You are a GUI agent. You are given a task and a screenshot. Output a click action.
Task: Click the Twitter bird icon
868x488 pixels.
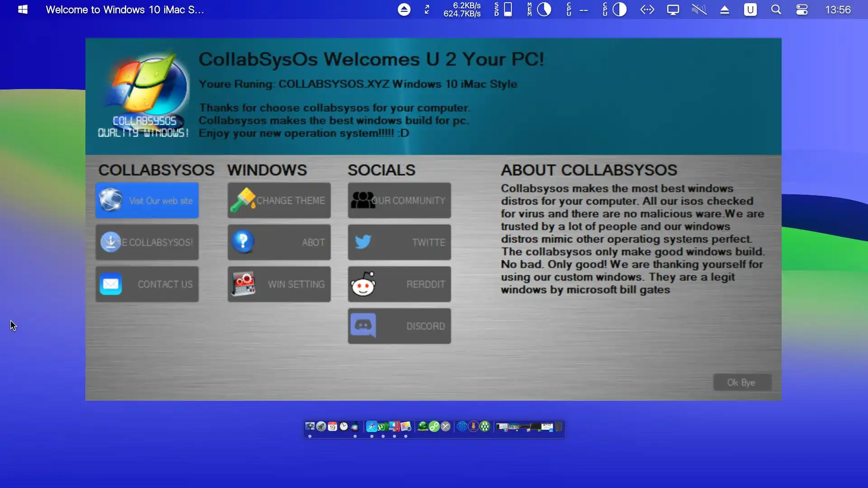click(x=363, y=242)
